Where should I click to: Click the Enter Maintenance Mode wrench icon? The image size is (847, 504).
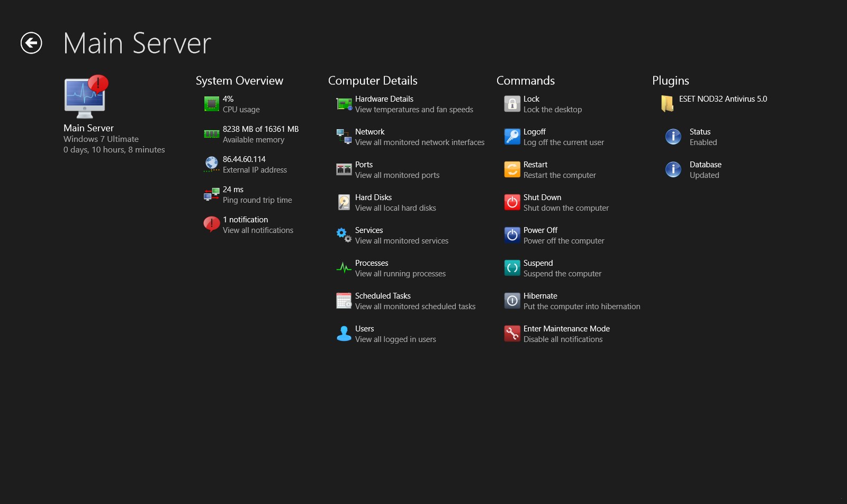(x=512, y=334)
